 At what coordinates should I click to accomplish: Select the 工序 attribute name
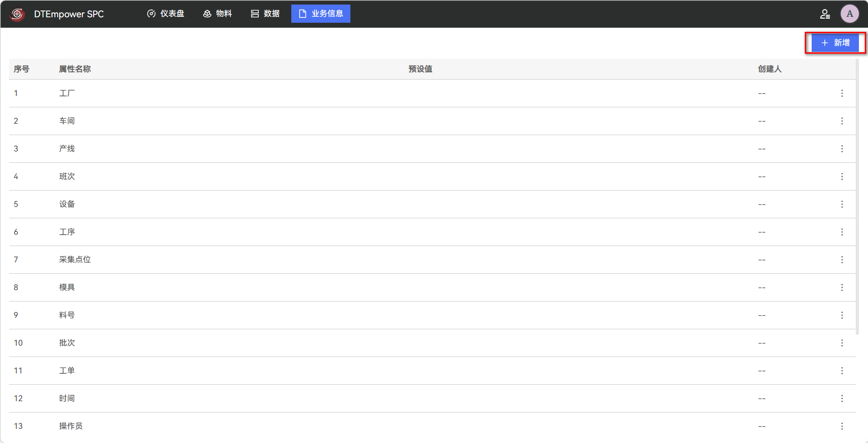click(67, 232)
